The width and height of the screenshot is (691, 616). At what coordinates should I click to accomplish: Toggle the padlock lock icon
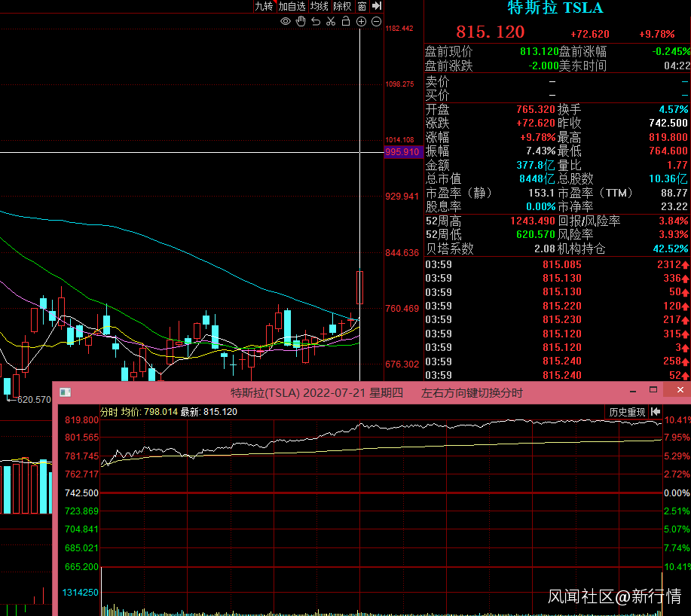(346, 21)
